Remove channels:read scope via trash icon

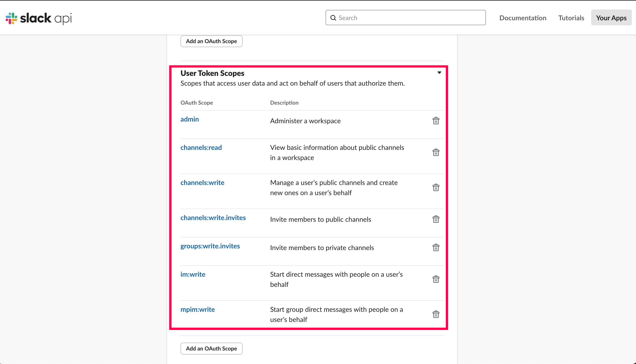click(x=436, y=152)
